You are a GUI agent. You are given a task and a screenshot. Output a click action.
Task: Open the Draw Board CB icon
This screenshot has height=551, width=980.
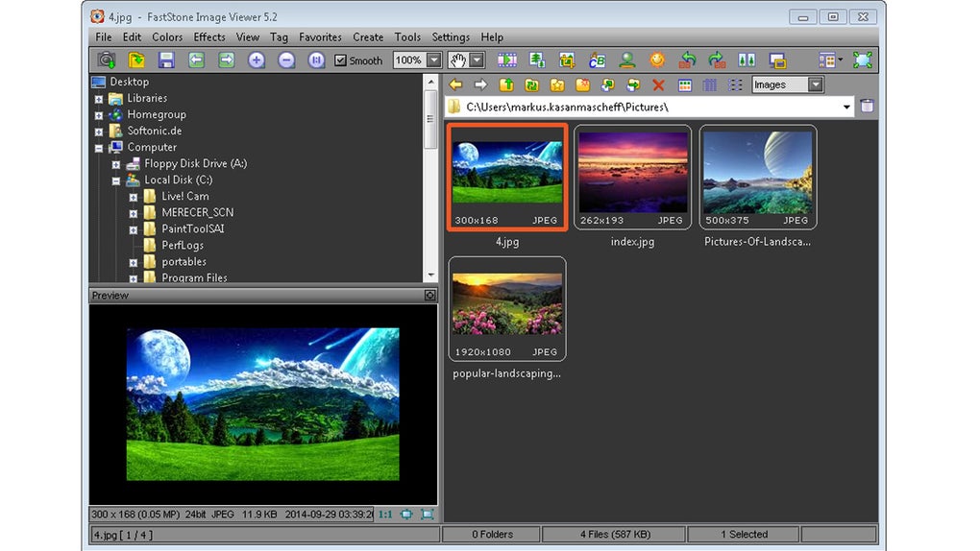click(x=597, y=60)
